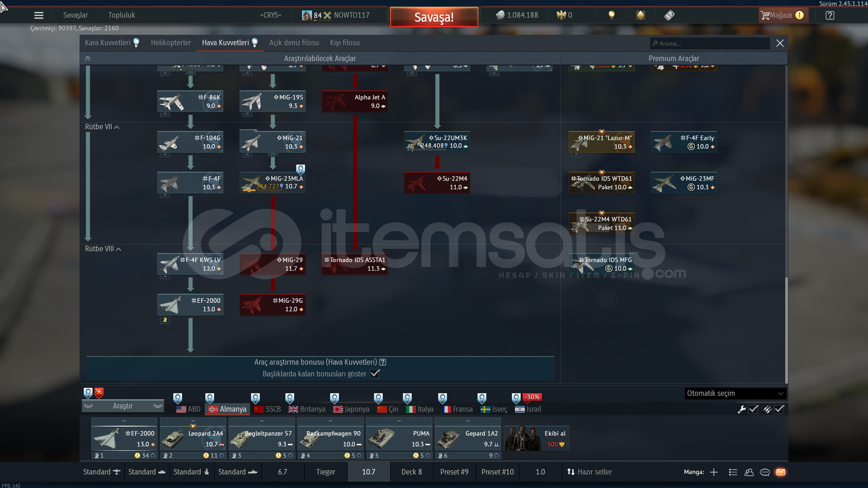Viewport: 868px width, 488px height.
Task: Toggle the automatic repair checkbox
Action: (753, 409)
